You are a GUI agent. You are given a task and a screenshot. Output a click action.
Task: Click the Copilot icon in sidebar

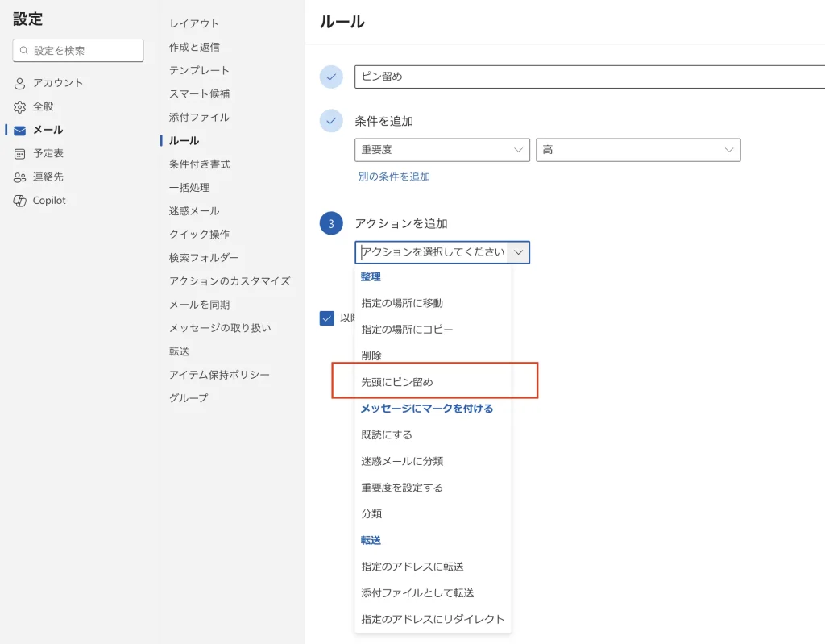pyautogui.click(x=20, y=201)
